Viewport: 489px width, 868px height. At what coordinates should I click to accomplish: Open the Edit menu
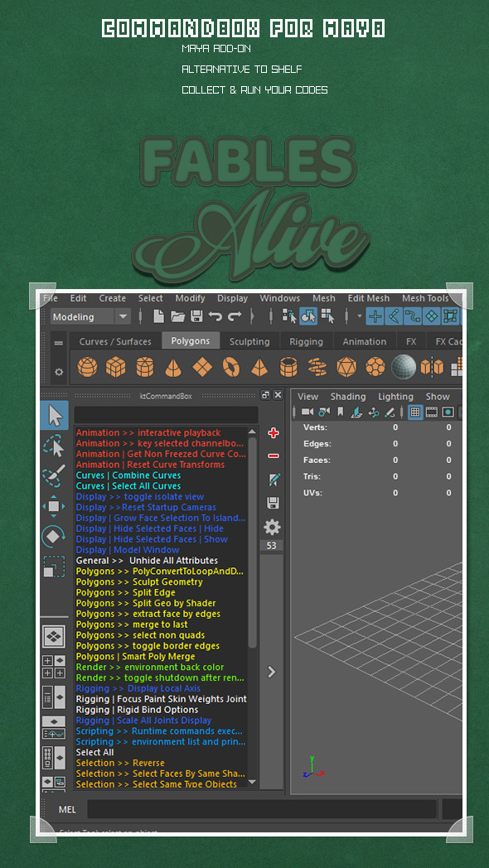coord(78,298)
